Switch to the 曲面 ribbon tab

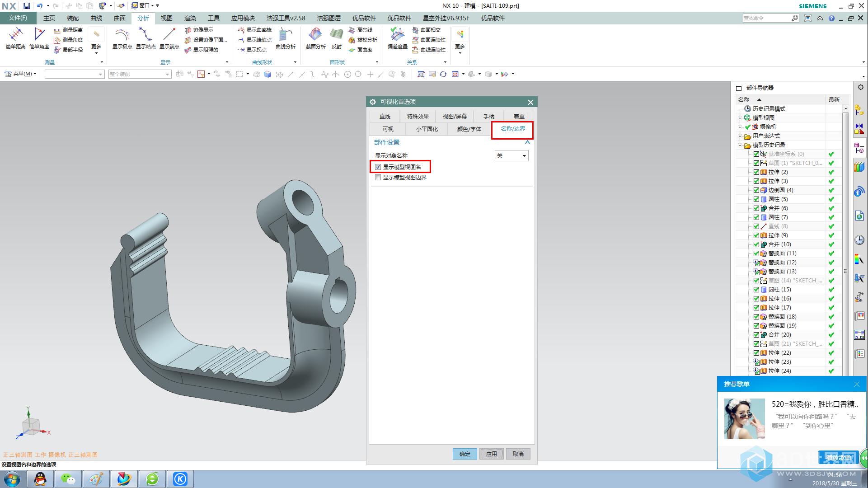(120, 18)
